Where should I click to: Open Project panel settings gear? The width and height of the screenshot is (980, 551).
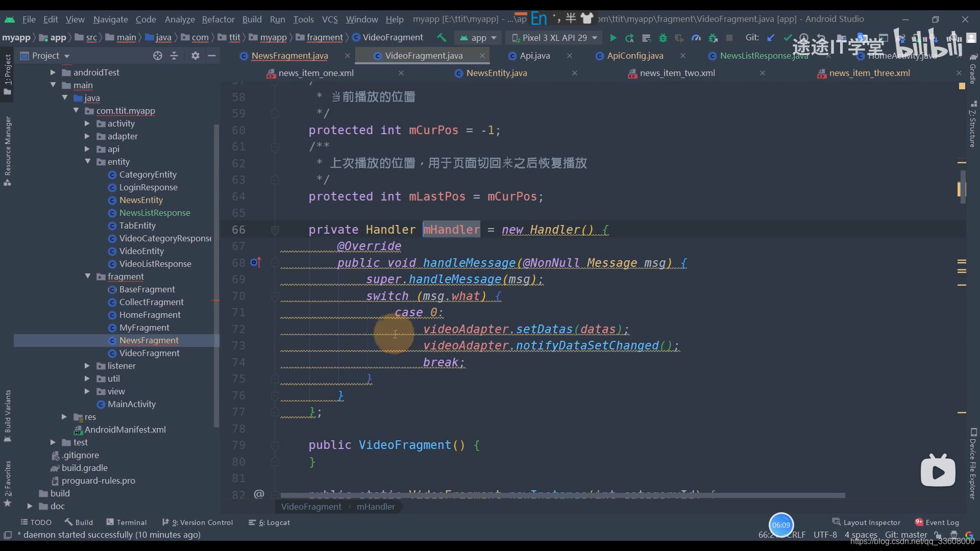pyautogui.click(x=195, y=56)
